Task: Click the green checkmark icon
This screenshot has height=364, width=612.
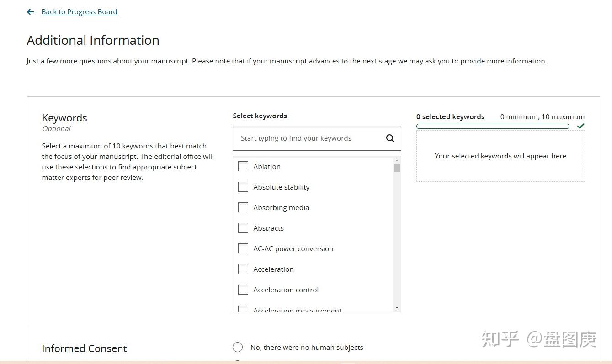Action: (x=580, y=126)
